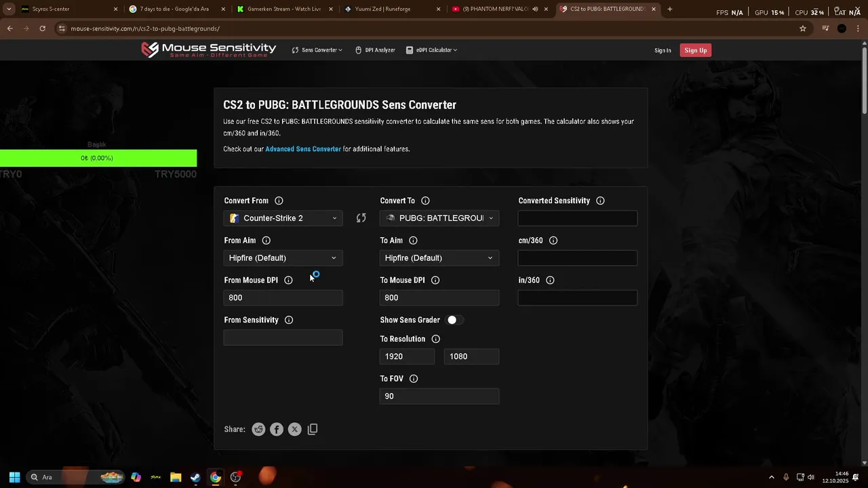Share via the X (Twitter) icon

294,429
